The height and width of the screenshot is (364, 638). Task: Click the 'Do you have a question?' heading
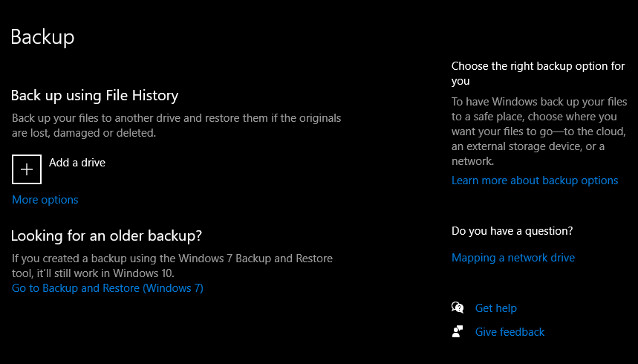512,231
